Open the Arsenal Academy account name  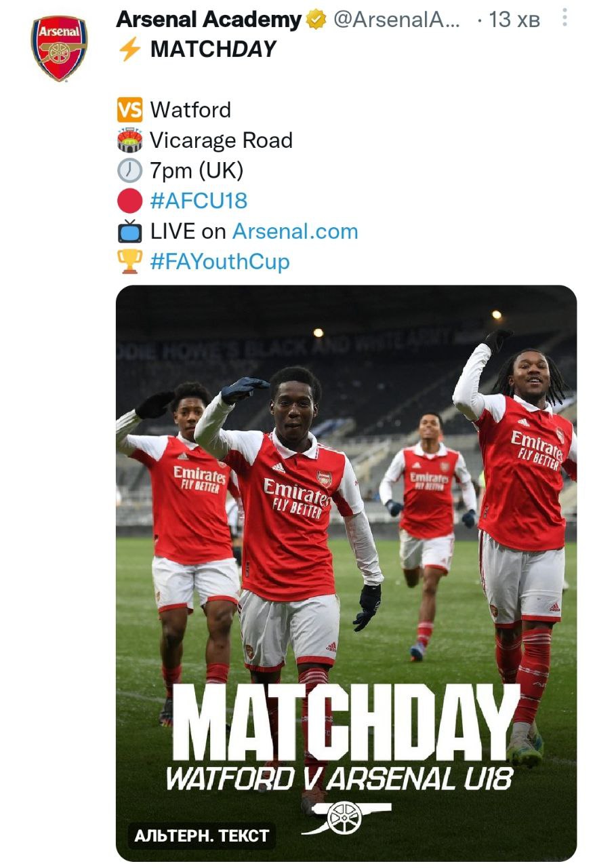pos(208,20)
